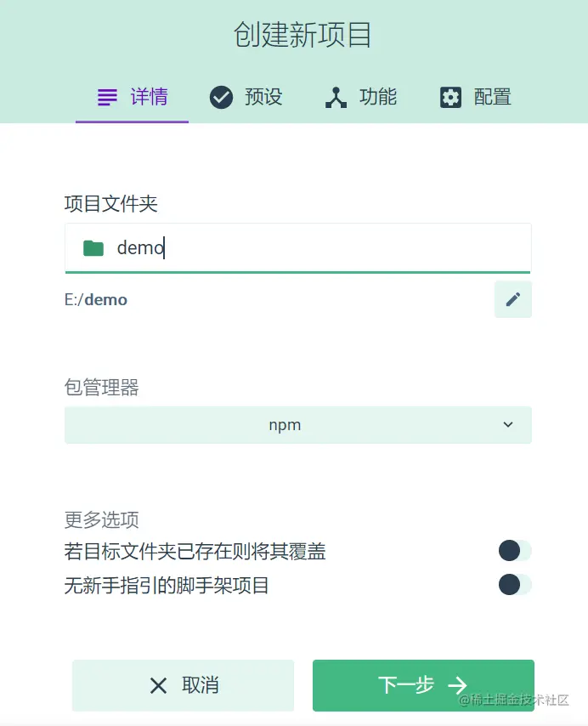Image resolution: width=588 pixels, height=726 pixels.
Task: Switch to the 预设 tab
Action: coord(246,97)
